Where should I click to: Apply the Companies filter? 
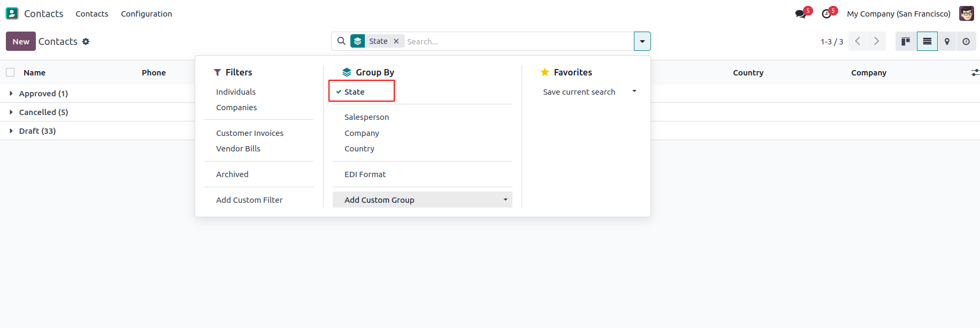tap(236, 108)
